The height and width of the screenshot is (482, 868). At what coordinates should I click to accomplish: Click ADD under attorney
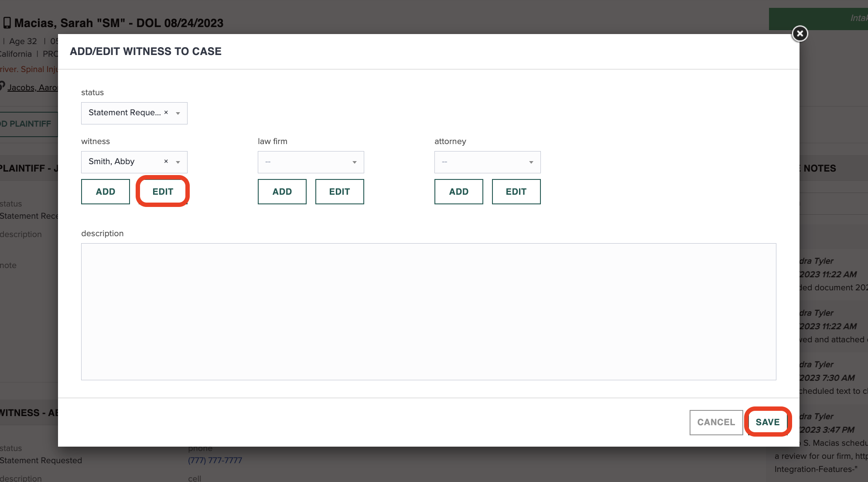click(x=459, y=192)
